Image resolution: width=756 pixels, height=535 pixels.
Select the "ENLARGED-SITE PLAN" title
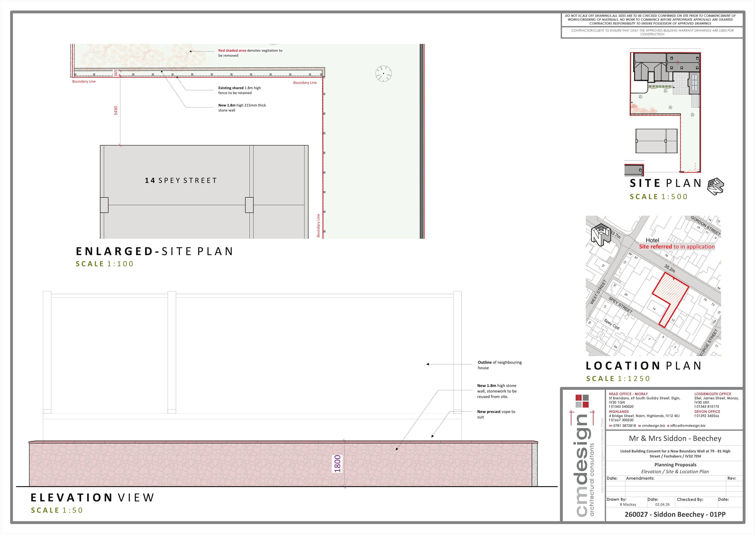pyautogui.click(x=155, y=251)
